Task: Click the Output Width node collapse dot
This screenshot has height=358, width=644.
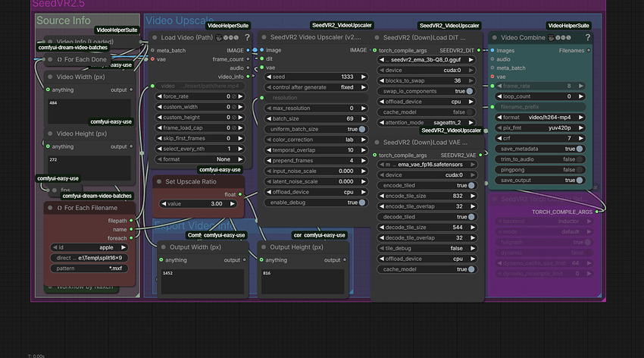Action: coord(164,247)
